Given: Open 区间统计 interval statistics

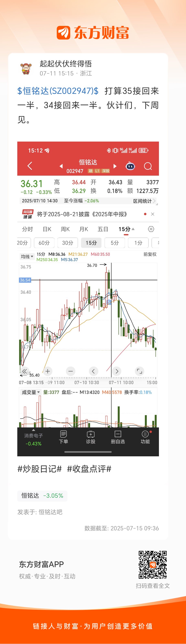Looking at the screenshot, I should pos(144,201).
